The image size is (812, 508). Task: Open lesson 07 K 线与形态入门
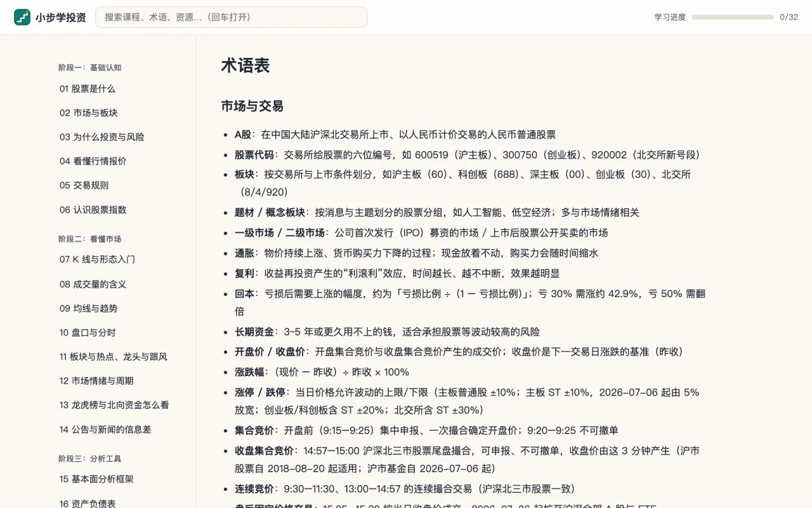98,260
